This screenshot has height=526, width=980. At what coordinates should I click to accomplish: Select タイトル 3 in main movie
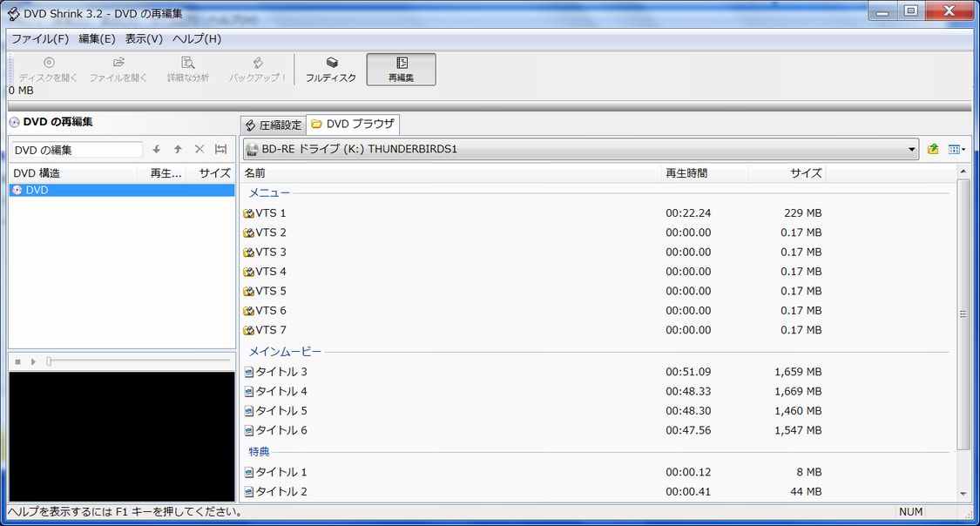(x=275, y=372)
